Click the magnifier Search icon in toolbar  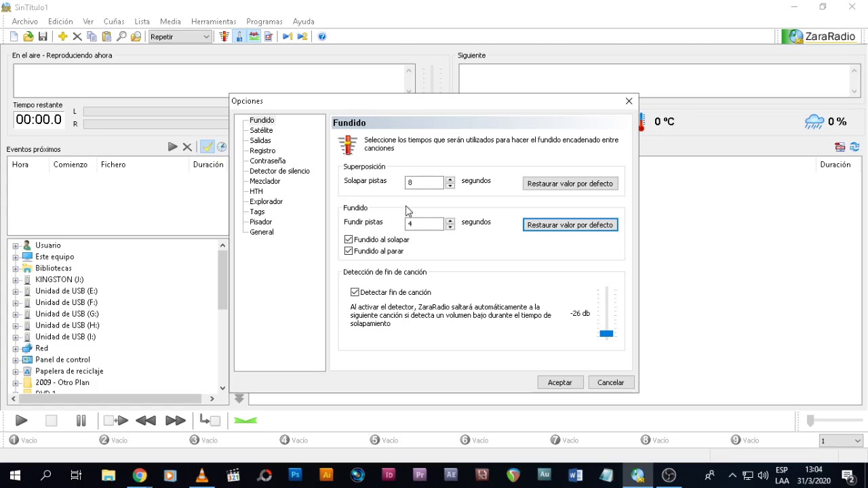tap(121, 37)
